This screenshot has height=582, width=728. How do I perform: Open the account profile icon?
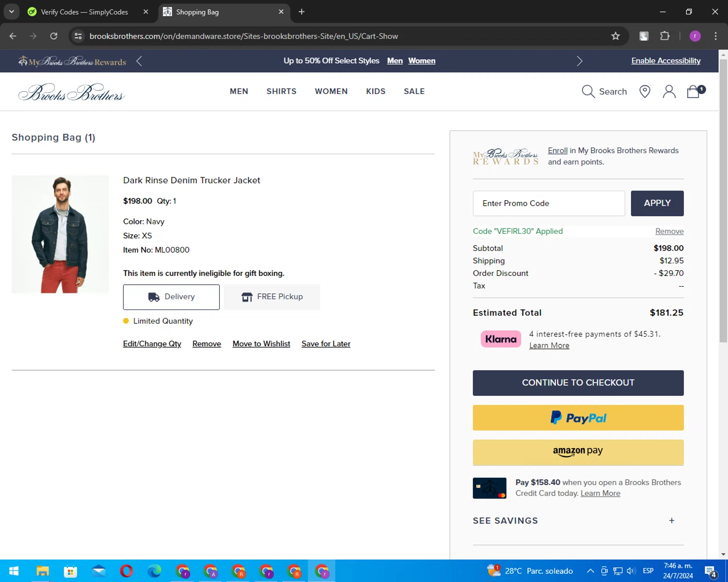tap(669, 91)
